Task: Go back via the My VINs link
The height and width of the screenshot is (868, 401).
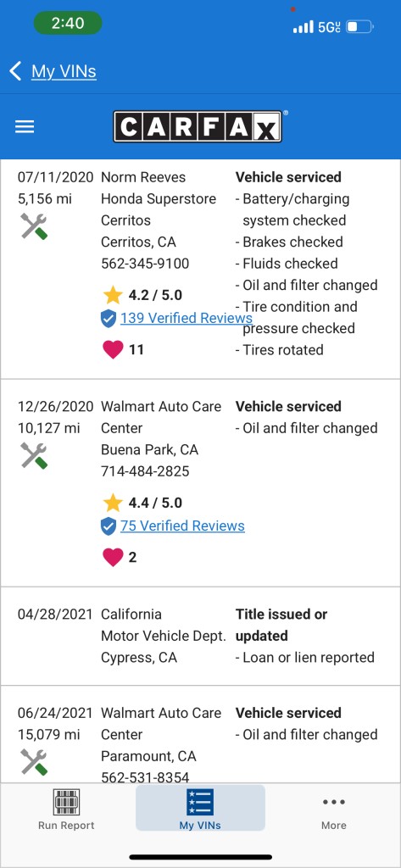Action: [64, 71]
